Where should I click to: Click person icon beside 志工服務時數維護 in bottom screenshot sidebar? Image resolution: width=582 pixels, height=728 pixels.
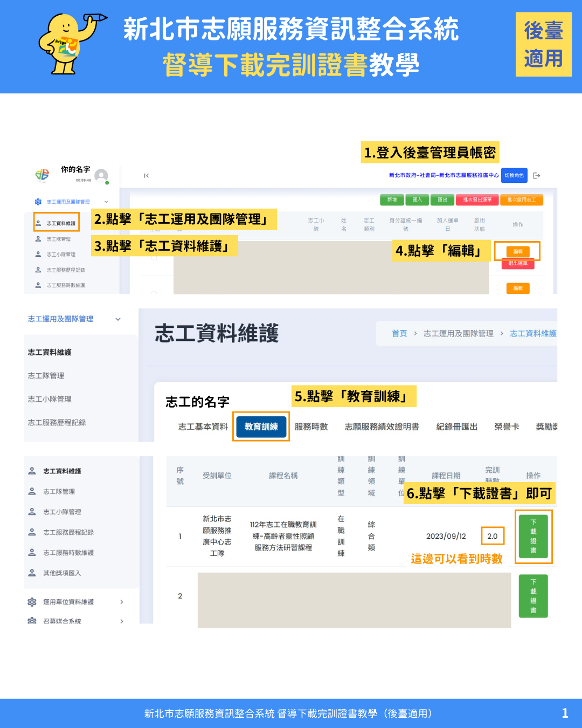[x=32, y=553]
